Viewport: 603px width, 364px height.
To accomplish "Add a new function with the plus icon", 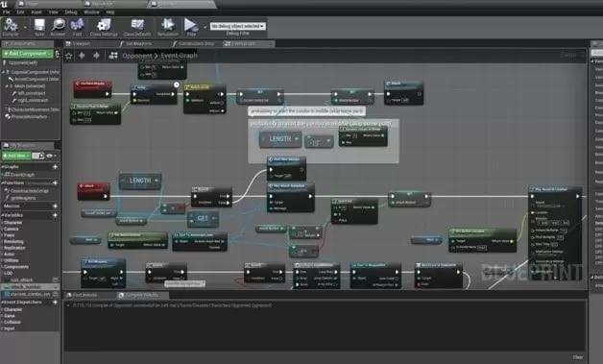I will [55, 182].
